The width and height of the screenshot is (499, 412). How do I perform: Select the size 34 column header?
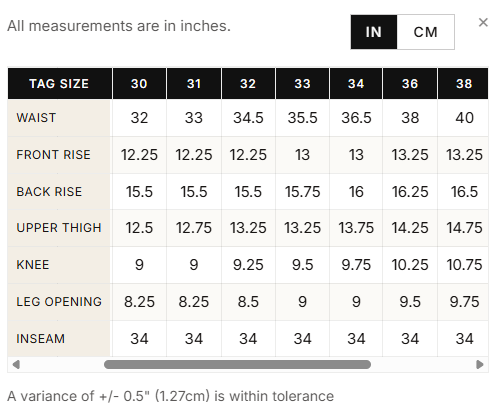coord(356,84)
